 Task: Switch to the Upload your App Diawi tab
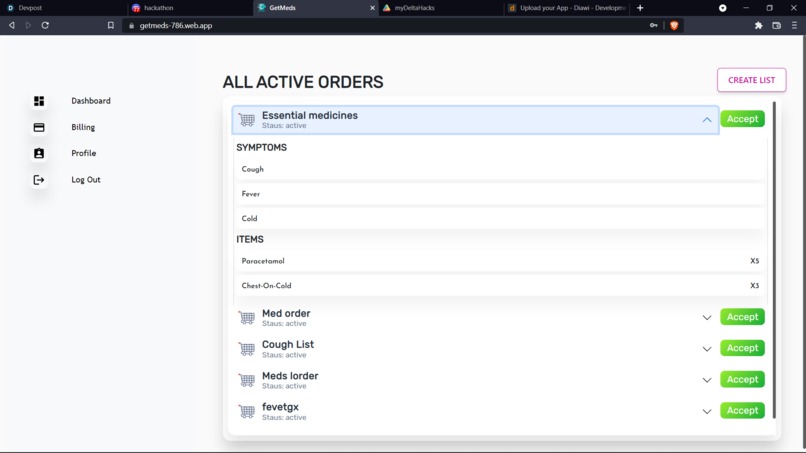567,8
